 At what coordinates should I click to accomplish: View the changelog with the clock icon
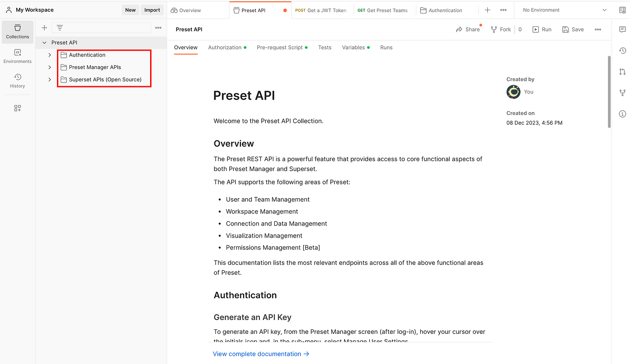[623, 50]
